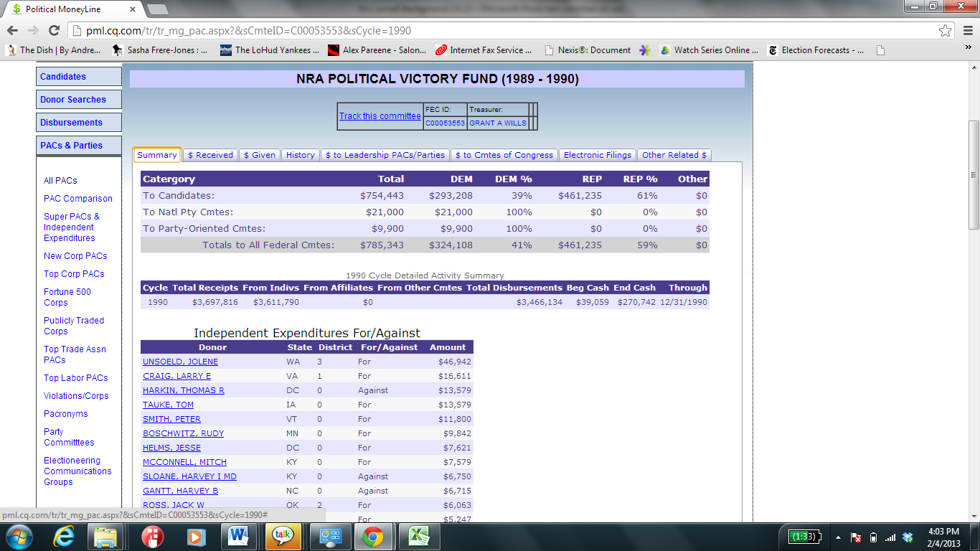Open the Top Corp PACs link

click(74, 274)
